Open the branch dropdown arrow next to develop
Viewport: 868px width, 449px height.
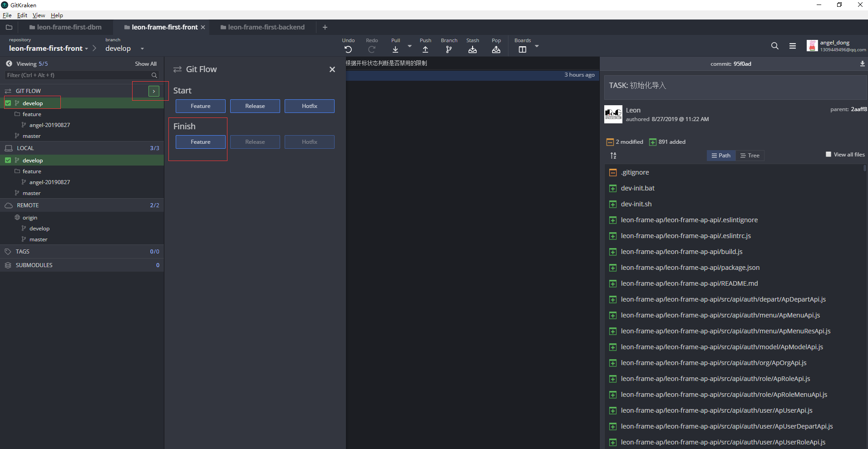pyautogui.click(x=142, y=49)
